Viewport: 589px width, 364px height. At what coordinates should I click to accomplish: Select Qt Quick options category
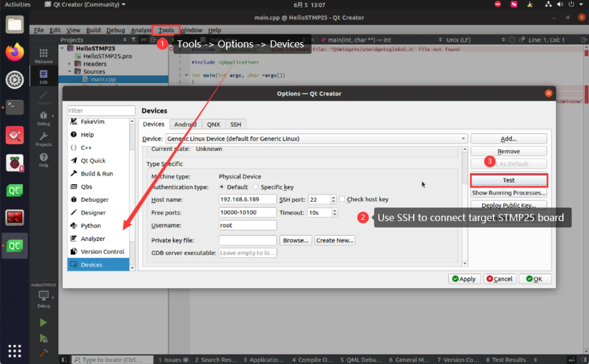click(x=98, y=161)
